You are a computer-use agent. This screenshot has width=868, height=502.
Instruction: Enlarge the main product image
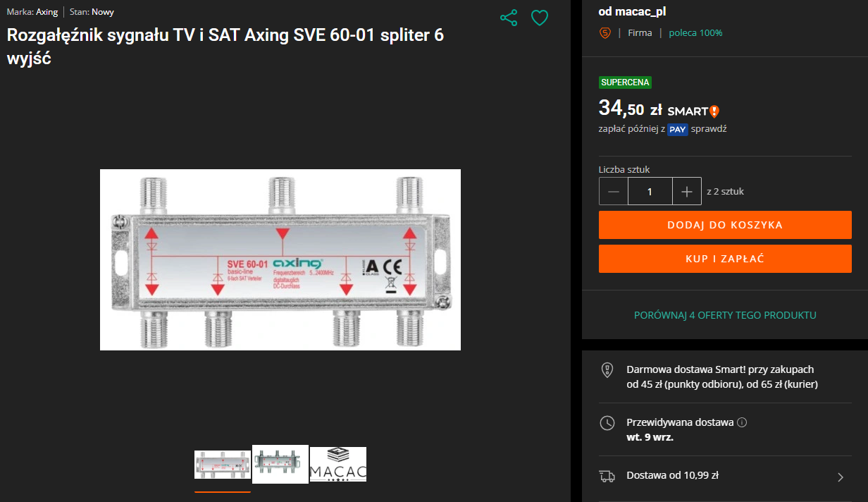pos(280,259)
